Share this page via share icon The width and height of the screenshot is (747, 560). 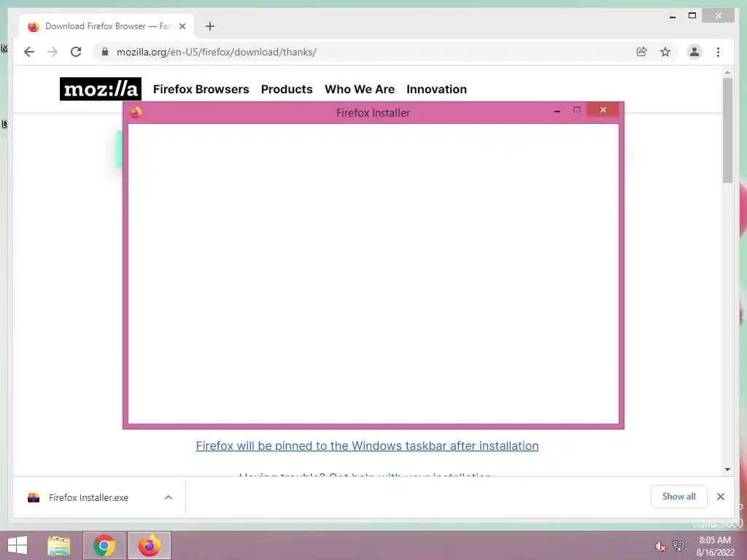[x=642, y=52]
